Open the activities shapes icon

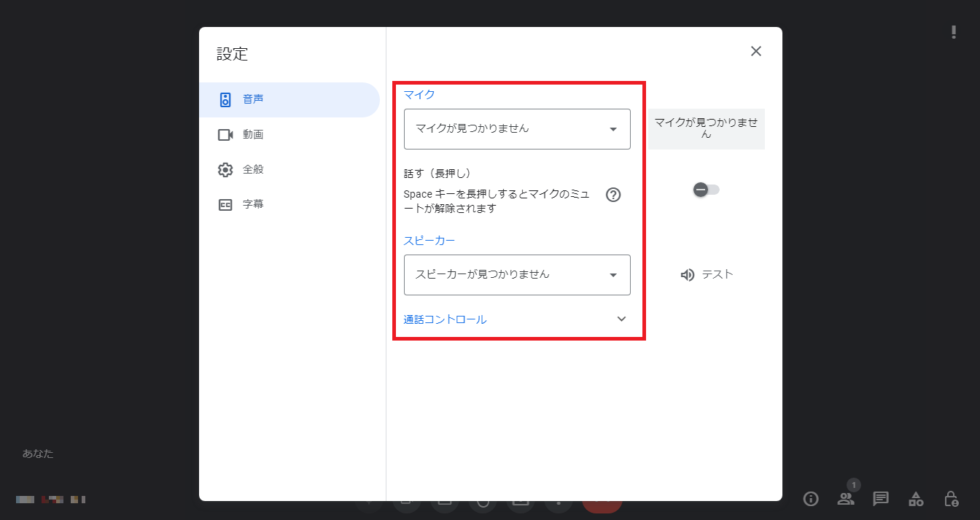tap(916, 499)
